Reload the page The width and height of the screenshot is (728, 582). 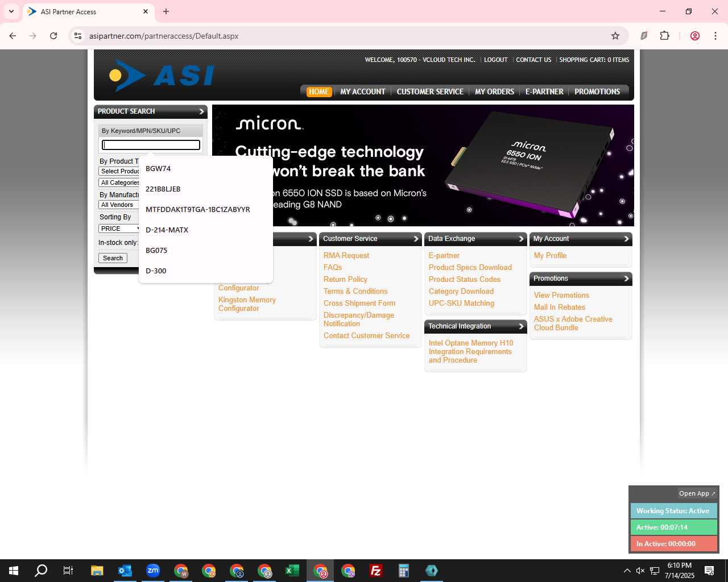(53, 36)
